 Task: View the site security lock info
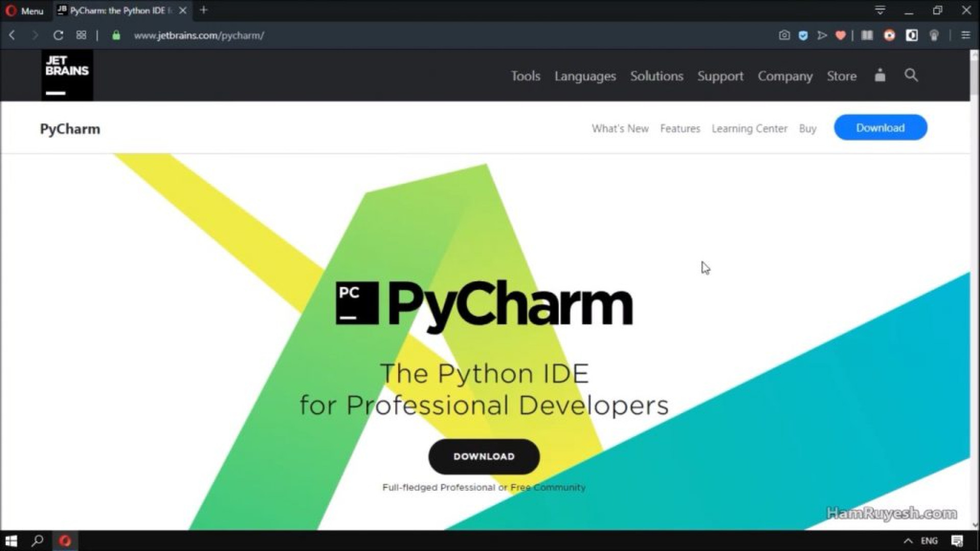116,35
